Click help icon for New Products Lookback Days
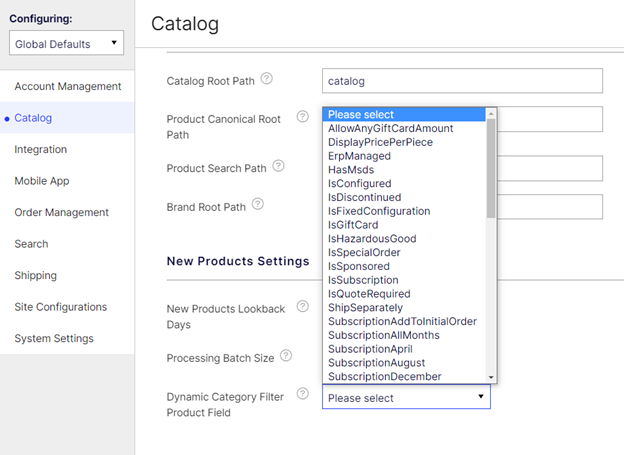624x455 pixels. coord(302,307)
